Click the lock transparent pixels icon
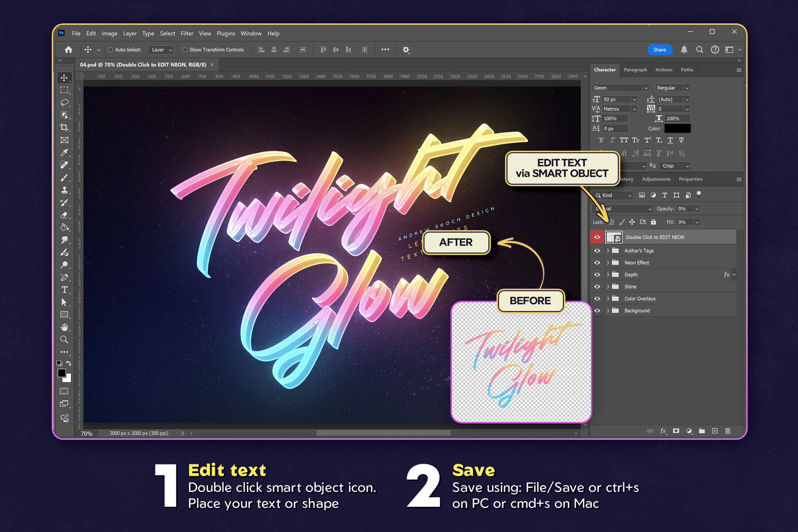 click(x=611, y=222)
